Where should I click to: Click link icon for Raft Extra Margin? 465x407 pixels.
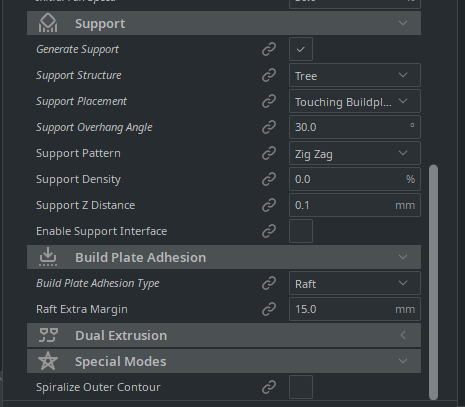tap(269, 309)
